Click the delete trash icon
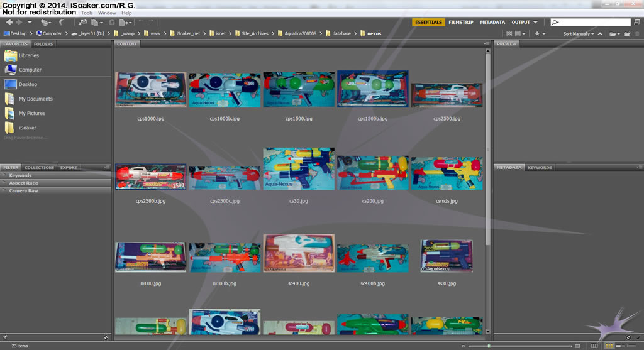The height and width of the screenshot is (350, 644). point(638,34)
